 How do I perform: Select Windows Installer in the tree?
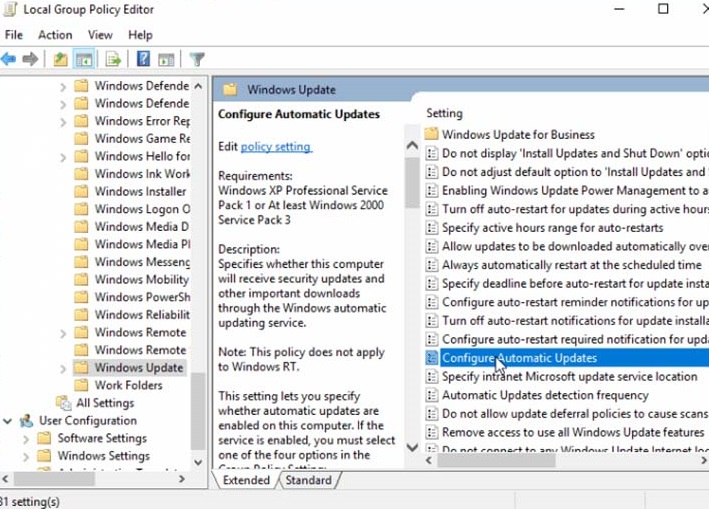140,191
